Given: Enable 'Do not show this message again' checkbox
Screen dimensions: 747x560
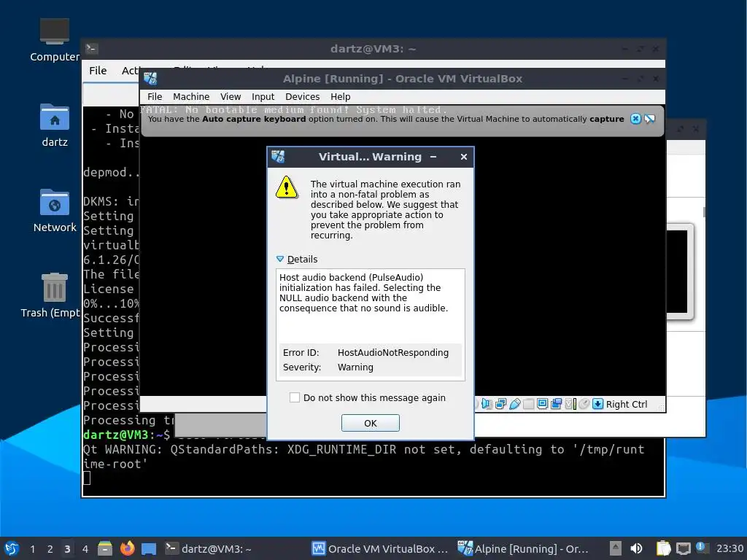Looking at the screenshot, I should tap(295, 397).
